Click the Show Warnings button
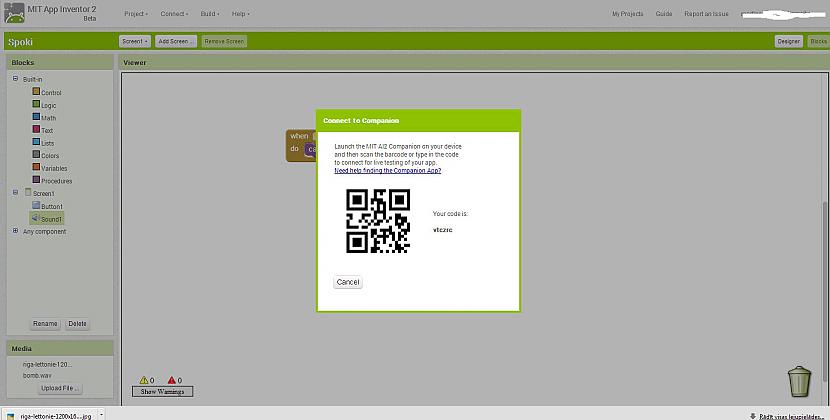The image size is (830, 420). pyautogui.click(x=162, y=391)
